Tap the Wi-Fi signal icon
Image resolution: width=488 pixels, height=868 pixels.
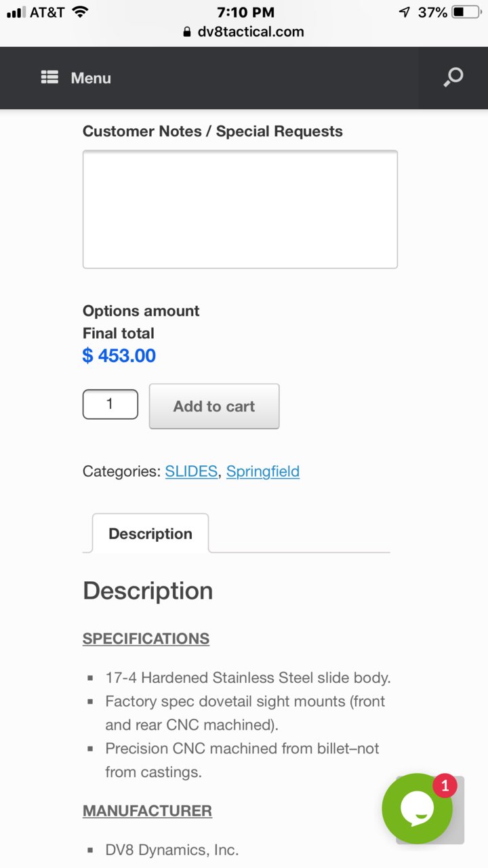pos(80,12)
